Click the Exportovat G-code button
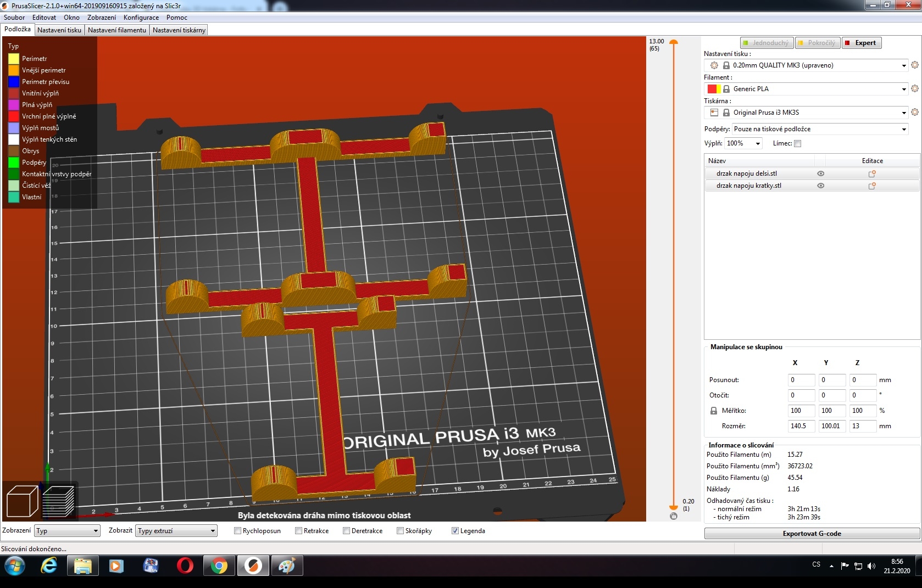The image size is (922, 588). (812, 534)
